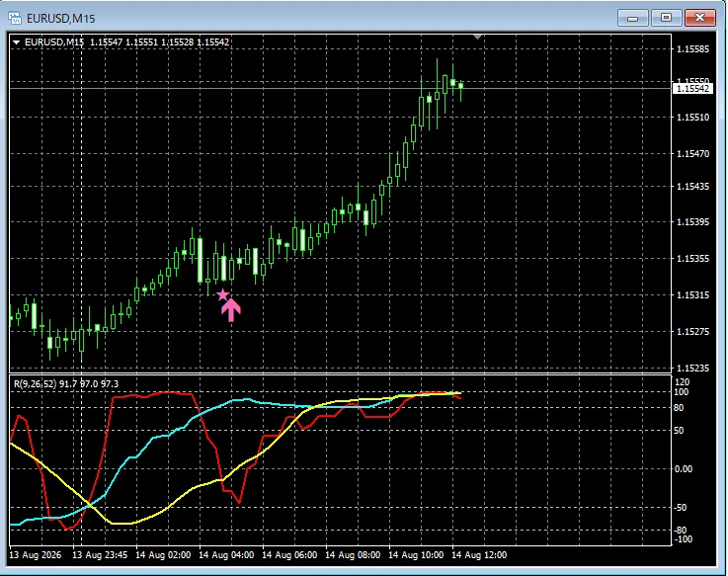The height and width of the screenshot is (576, 728).
Task: Click price scale value 1.15470
Action: [692, 153]
